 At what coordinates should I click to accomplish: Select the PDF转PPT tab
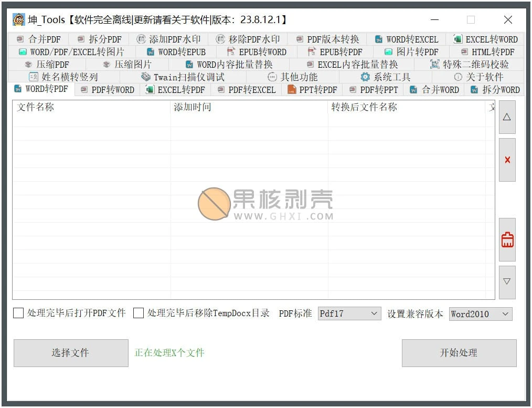click(373, 90)
